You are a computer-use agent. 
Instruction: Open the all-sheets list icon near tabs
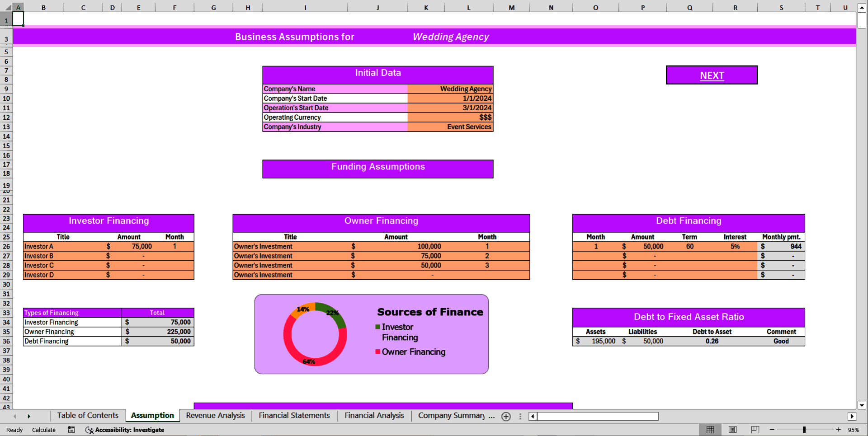tap(520, 417)
